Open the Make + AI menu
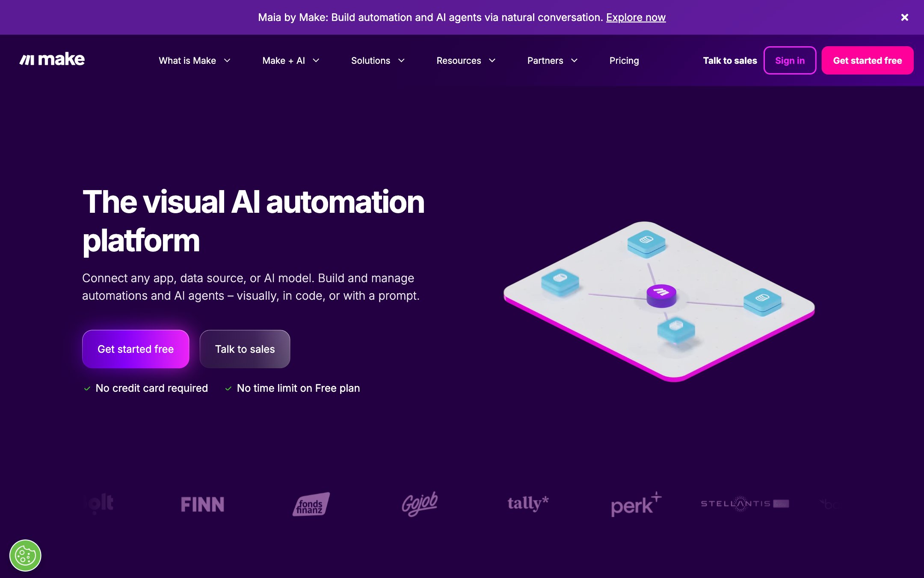 coord(284,60)
